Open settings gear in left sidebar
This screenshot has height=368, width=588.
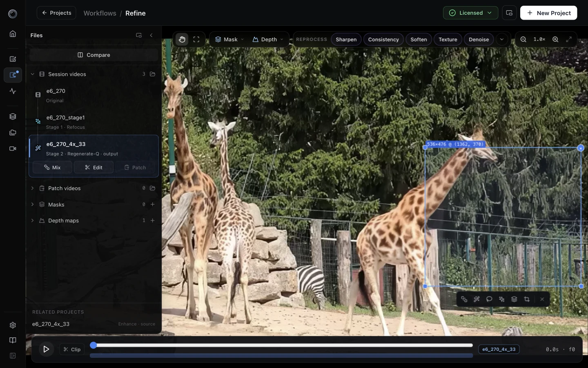[x=13, y=325]
